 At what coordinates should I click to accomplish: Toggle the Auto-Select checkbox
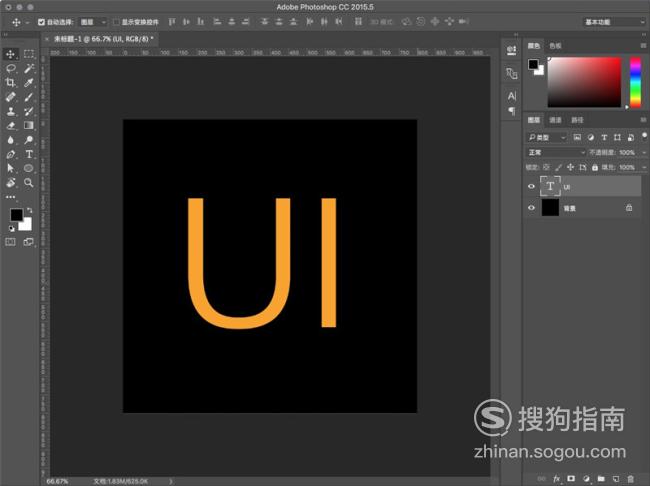pos(41,22)
